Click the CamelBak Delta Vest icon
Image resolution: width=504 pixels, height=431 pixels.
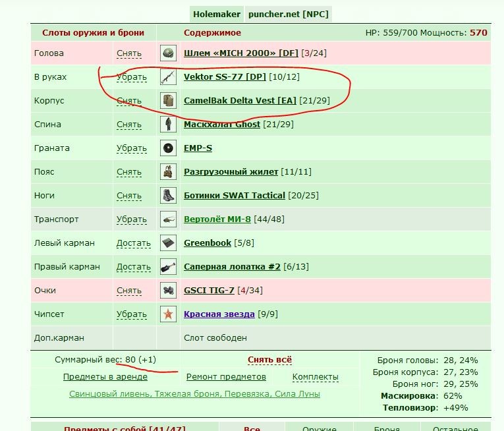click(x=168, y=101)
